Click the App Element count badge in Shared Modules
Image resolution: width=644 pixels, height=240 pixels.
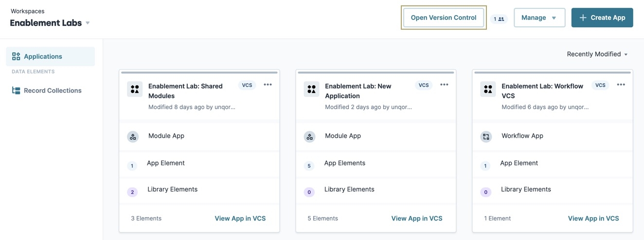[x=132, y=166]
